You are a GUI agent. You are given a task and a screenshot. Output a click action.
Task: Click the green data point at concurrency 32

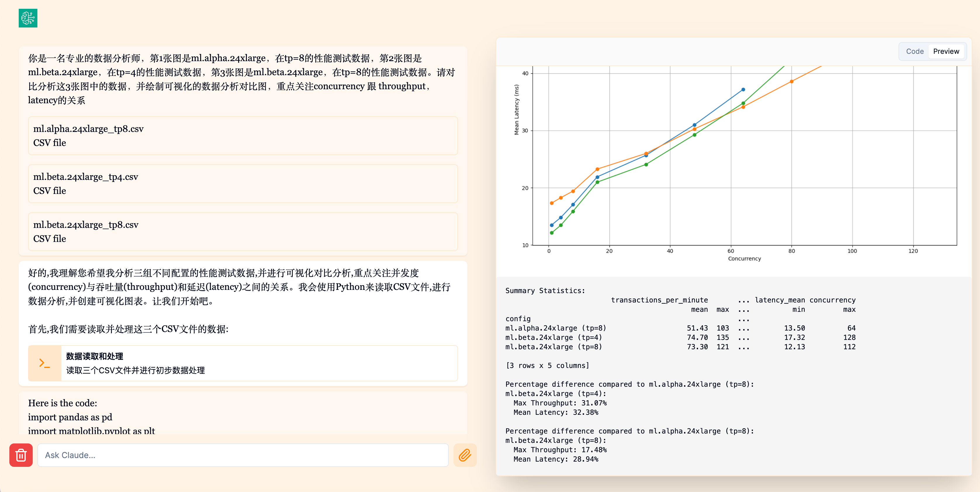coord(646,164)
